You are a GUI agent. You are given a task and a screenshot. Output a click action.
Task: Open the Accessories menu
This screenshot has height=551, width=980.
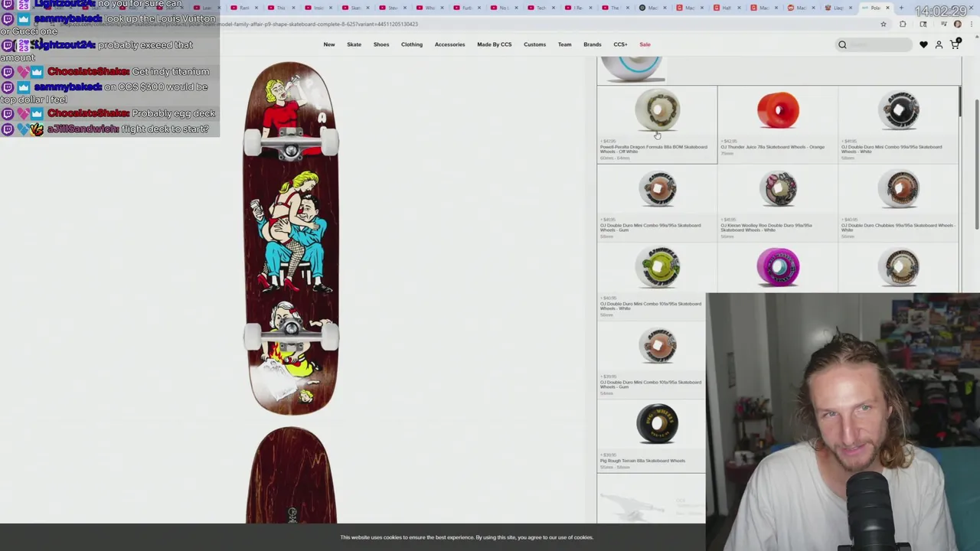click(x=449, y=44)
